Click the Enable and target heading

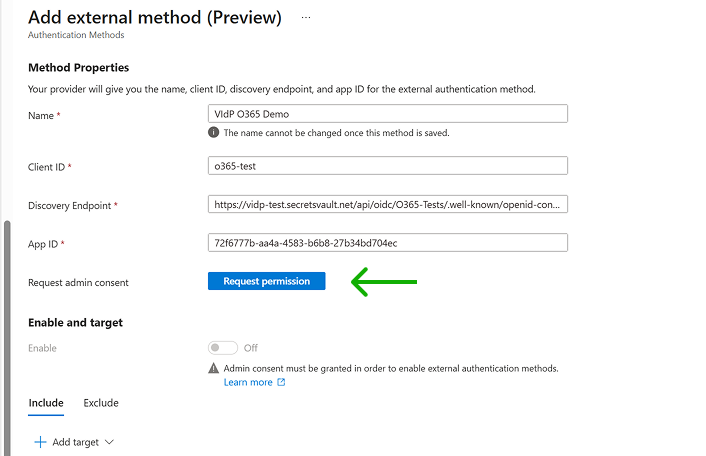click(76, 323)
